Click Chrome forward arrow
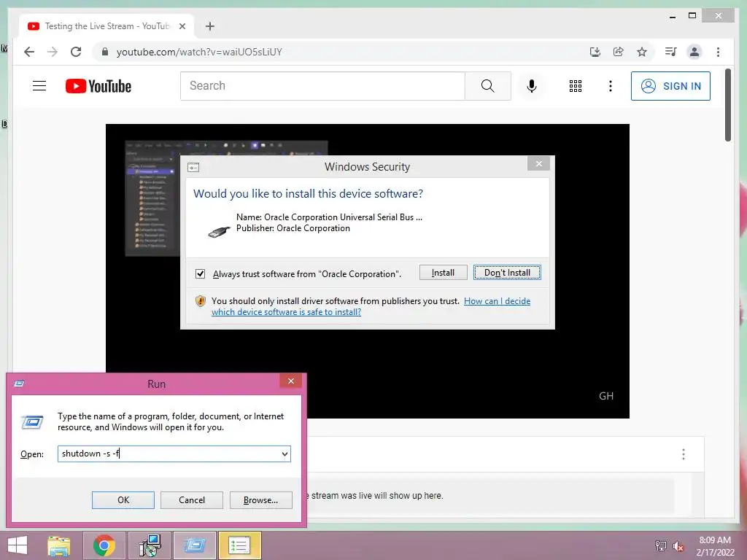Screen dimensions: 747x560 (53, 52)
